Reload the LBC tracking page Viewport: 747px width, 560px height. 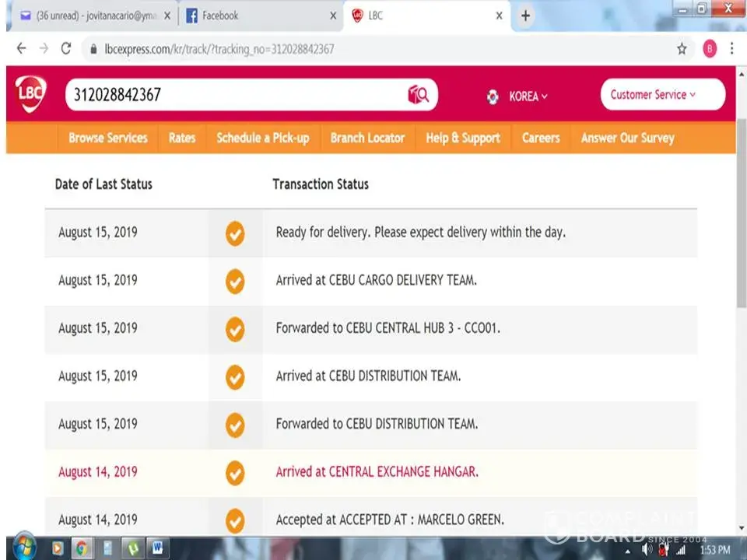[x=66, y=48]
